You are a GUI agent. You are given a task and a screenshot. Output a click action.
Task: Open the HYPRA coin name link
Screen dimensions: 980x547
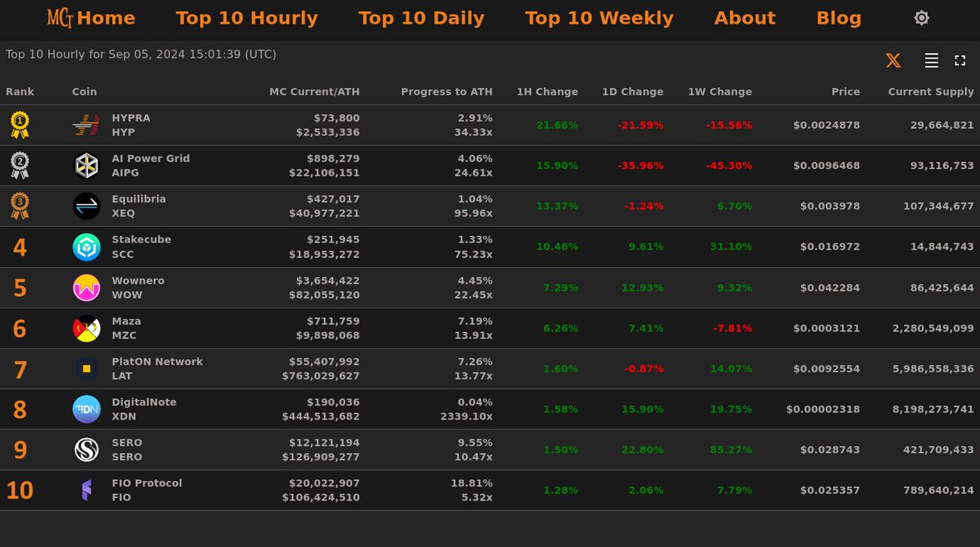(131, 118)
